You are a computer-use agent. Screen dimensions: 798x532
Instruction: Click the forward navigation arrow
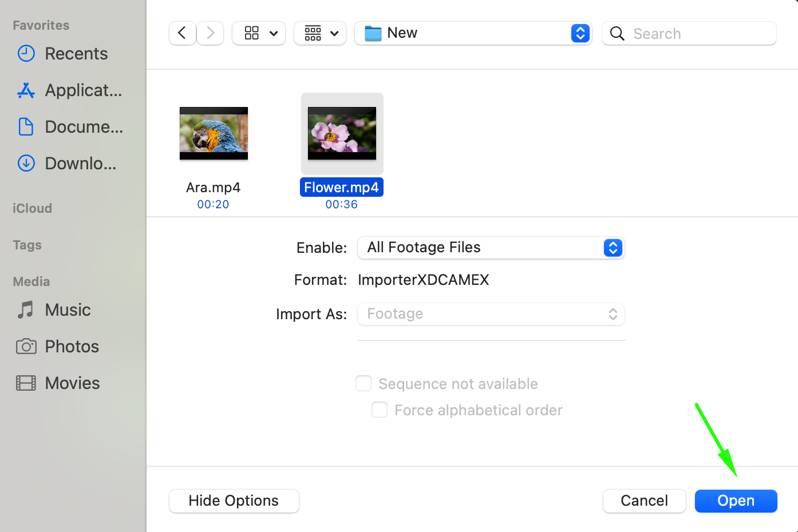tap(210, 33)
